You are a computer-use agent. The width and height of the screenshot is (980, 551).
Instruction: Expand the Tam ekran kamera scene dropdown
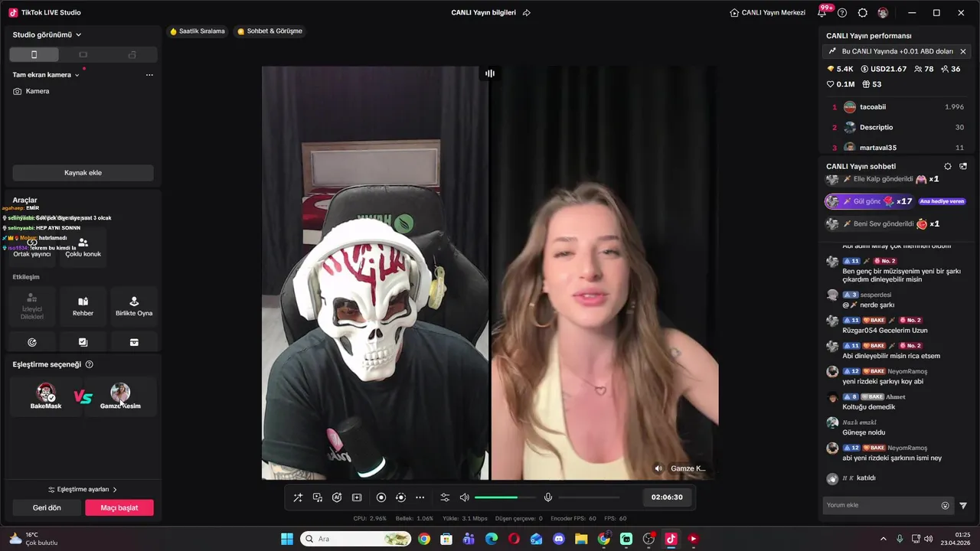[46, 75]
